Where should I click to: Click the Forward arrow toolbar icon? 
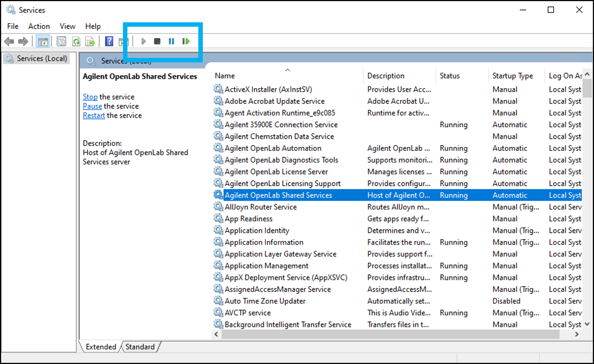point(23,41)
